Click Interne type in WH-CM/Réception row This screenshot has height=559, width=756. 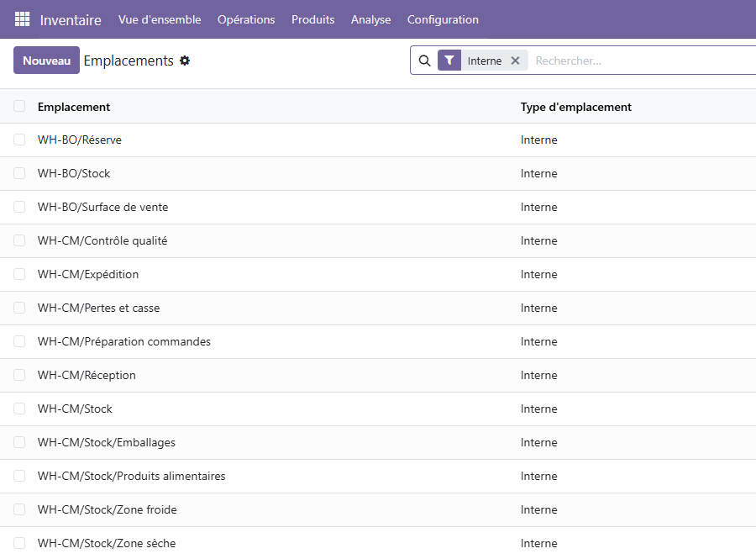coord(538,375)
